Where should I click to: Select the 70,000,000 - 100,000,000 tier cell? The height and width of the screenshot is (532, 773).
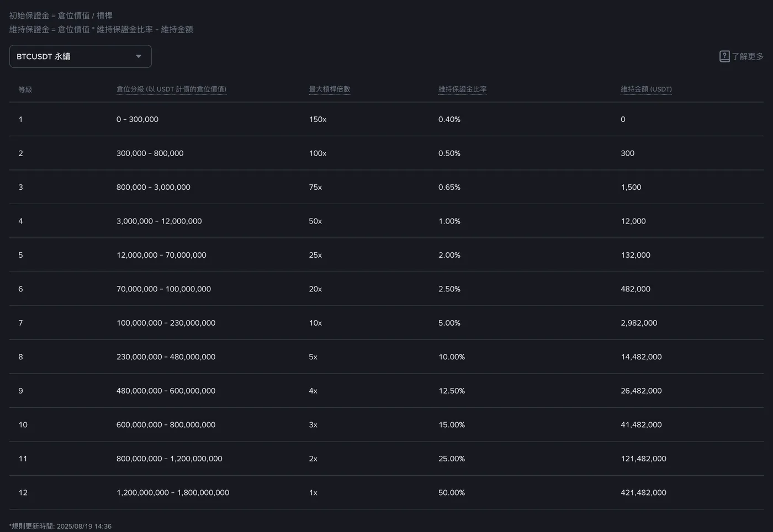click(x=163, y=289)
